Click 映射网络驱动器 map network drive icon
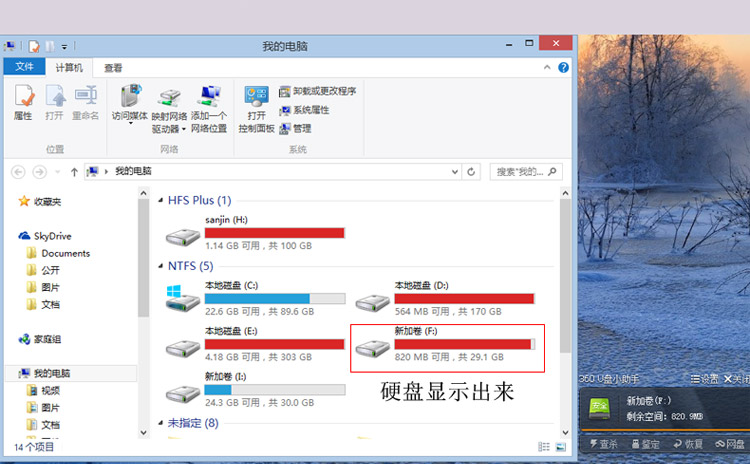This screenshot has height=464, width=750. point(169,110)
